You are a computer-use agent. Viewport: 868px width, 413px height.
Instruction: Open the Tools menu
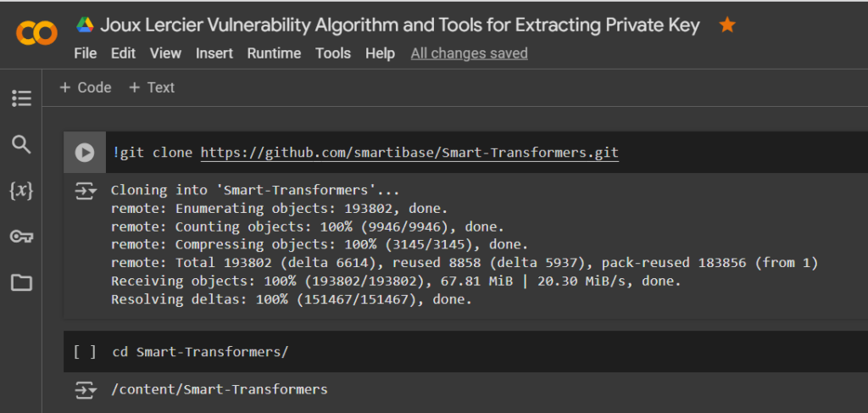(x=333, y=53)
